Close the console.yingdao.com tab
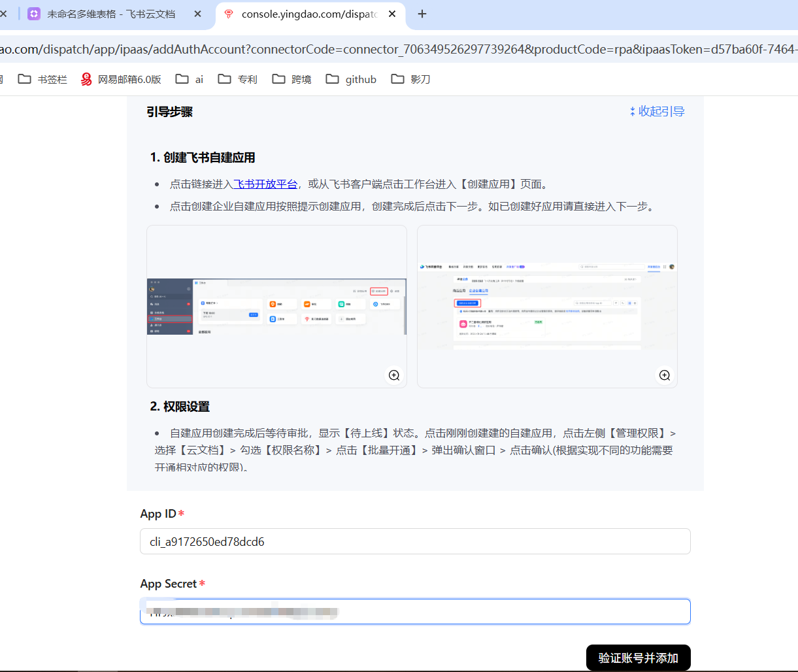798x672 pixels. [392, 14]
